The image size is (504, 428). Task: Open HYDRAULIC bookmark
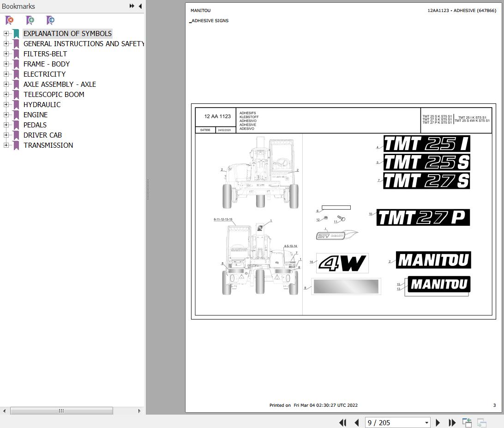click(42, 104)
